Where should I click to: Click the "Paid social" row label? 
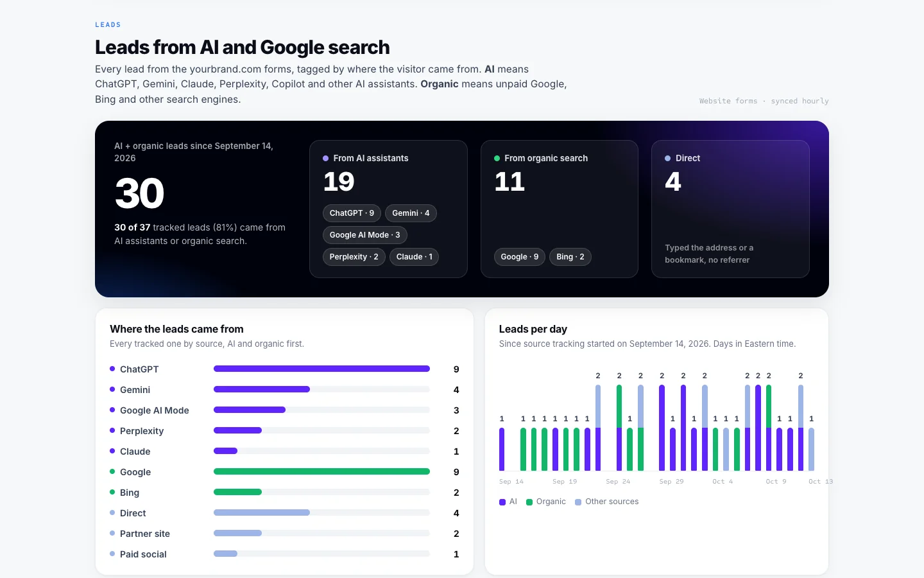(143, 554)
